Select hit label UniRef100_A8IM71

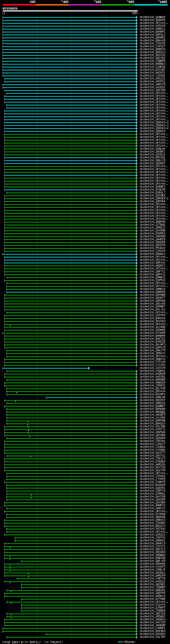[x=152, y=73]
